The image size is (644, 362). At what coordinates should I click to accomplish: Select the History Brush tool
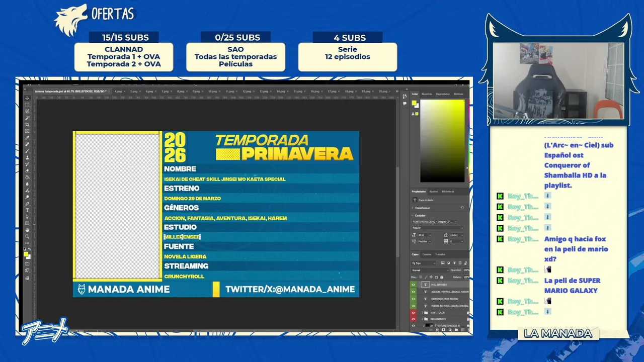click(x=27, y=164)
